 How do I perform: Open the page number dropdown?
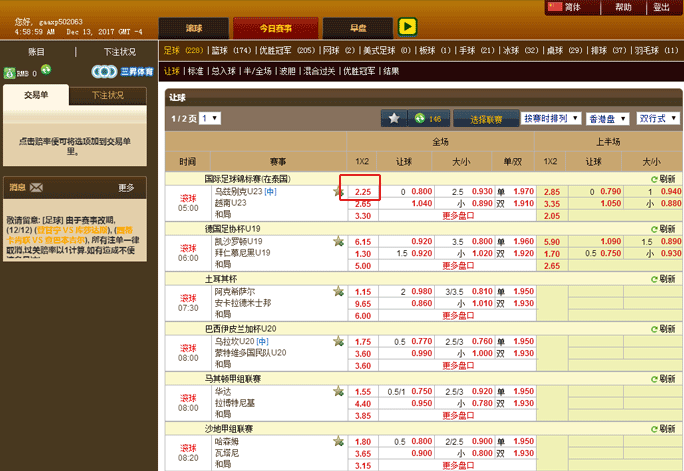pyautogui.click(x=210, y=118)
